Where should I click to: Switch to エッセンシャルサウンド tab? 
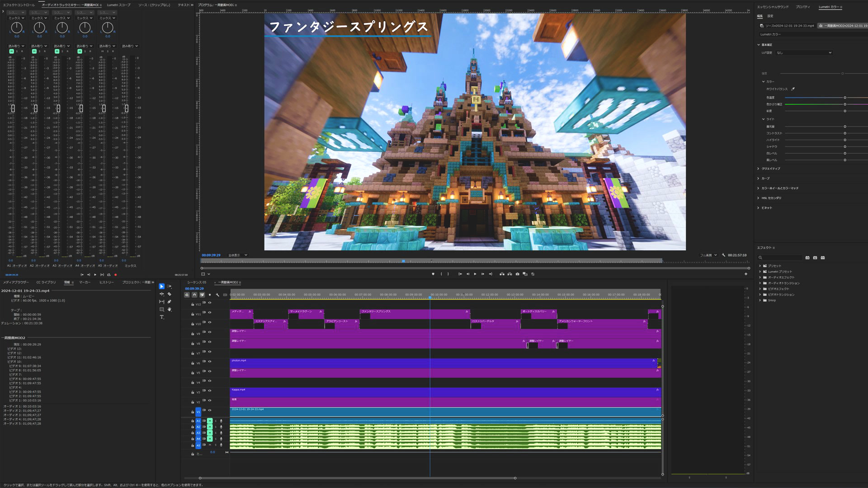click(773, 7)
